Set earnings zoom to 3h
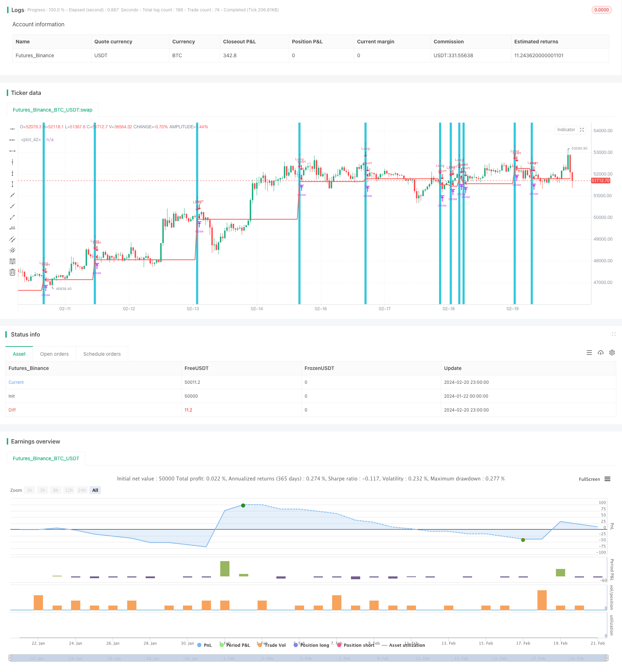 tap(43, 490)
